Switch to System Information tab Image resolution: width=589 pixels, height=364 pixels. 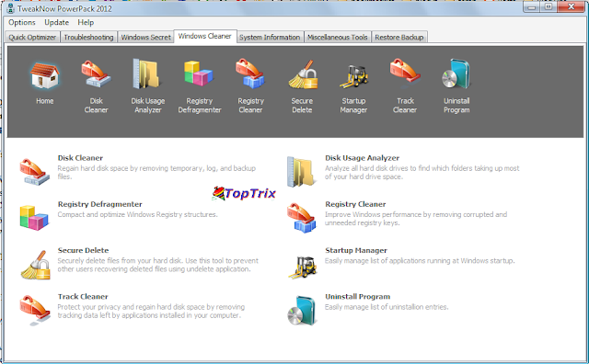click(x=270, y=37)
